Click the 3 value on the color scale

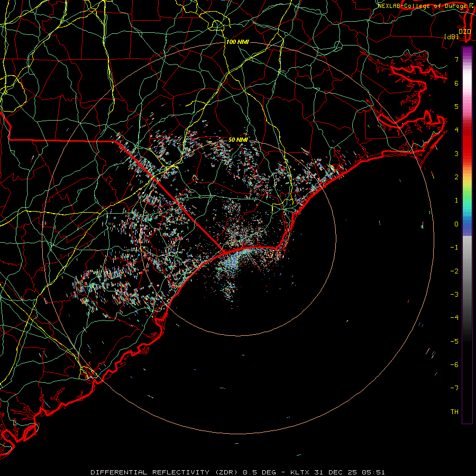click(456, 153)
